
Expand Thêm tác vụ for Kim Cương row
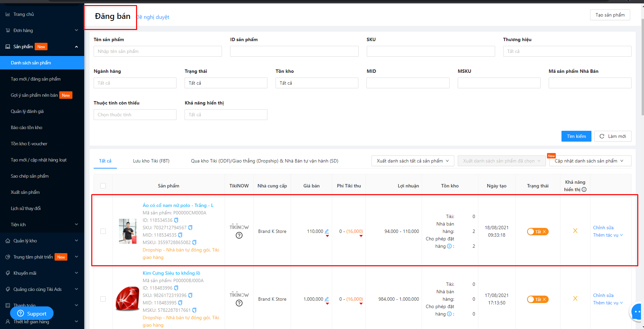click(608, 303)
